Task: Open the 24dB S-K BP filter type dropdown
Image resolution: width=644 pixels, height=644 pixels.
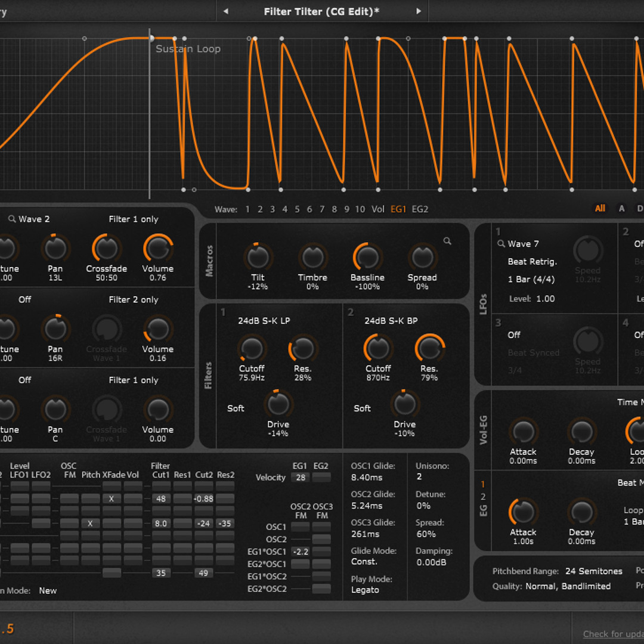Action: point(391,321)
